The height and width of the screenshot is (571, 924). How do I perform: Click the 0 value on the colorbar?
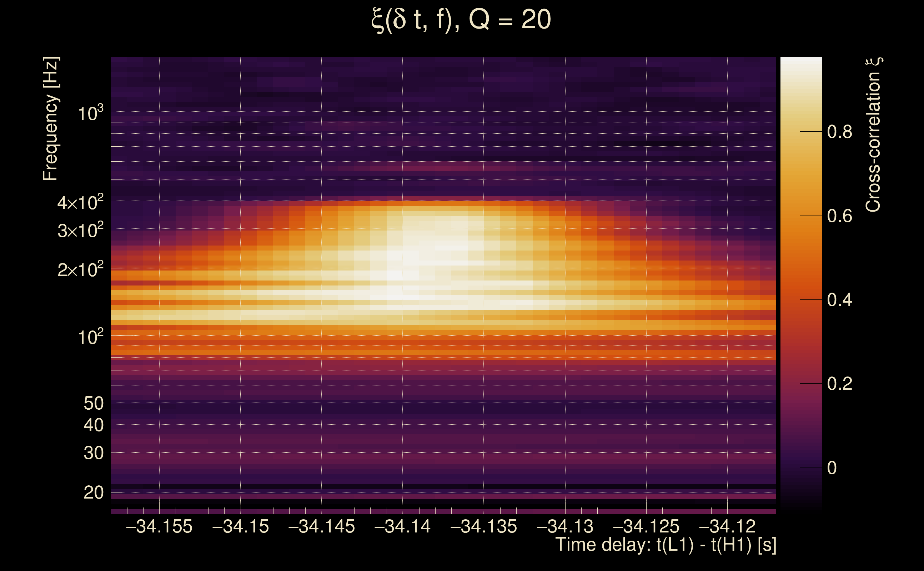tap(832, 468)
